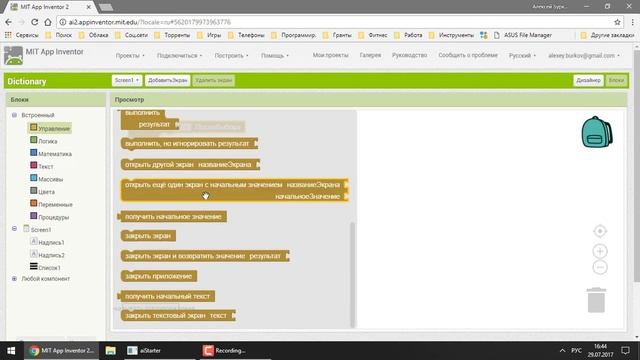Pick the 'получить начальный текст' block
The image size is (640, 360).
(167, 296)
